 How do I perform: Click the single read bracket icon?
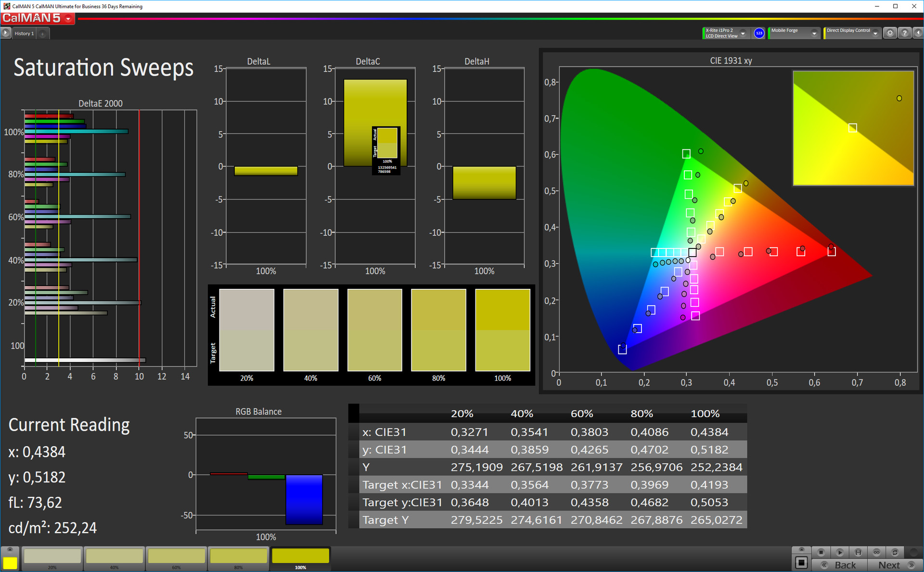858,552
